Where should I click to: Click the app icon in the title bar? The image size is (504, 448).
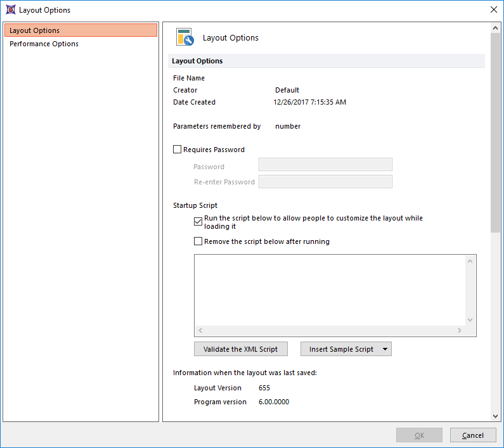point(10,10)
